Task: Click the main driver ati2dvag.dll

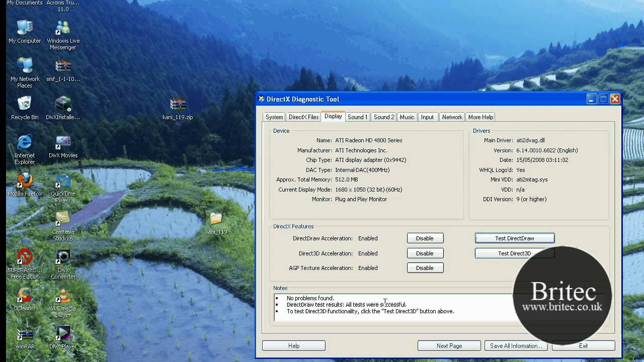Action: [530, 140]
